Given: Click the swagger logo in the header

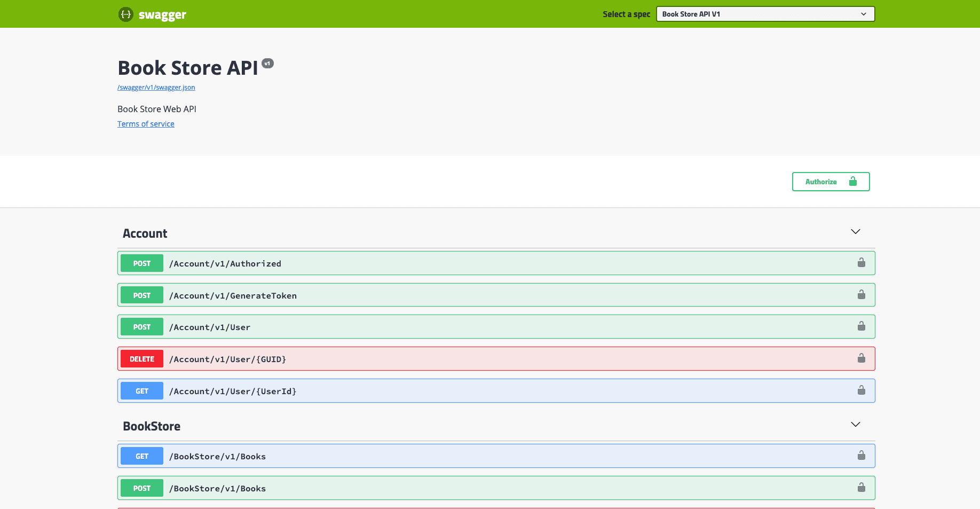Looking at the screenshot, I should (152, 14).
